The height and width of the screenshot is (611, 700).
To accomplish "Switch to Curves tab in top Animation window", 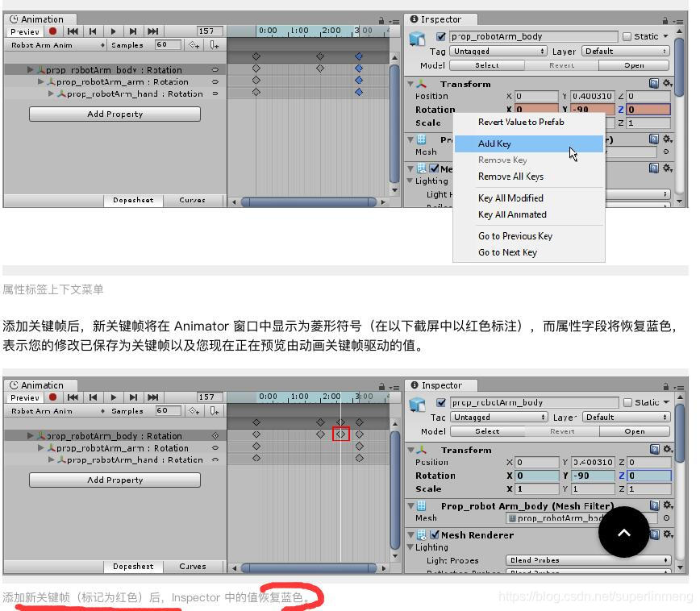I will click(x=193, y=201).
